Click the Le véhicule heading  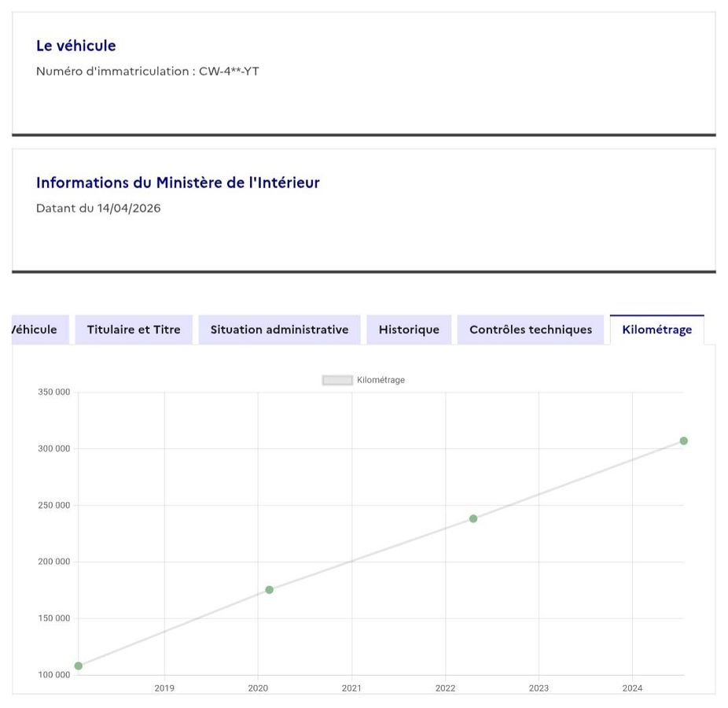pyautogui.click(x=76, y=46)
